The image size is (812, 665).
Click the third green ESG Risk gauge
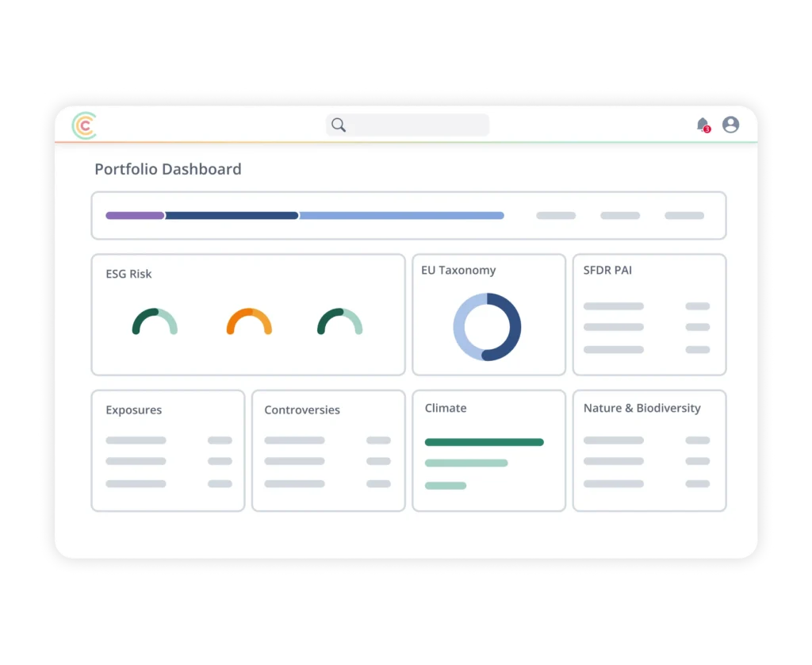pyautogui.click(x=339, y=321)
